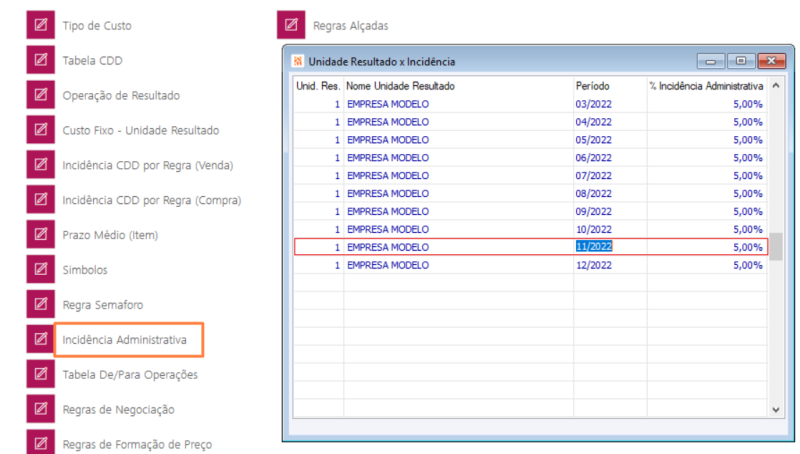This screenshot has height=454, width=800.
Task: Click edit icon beside Regras de Formação de Preço
Action: point(41,442)
